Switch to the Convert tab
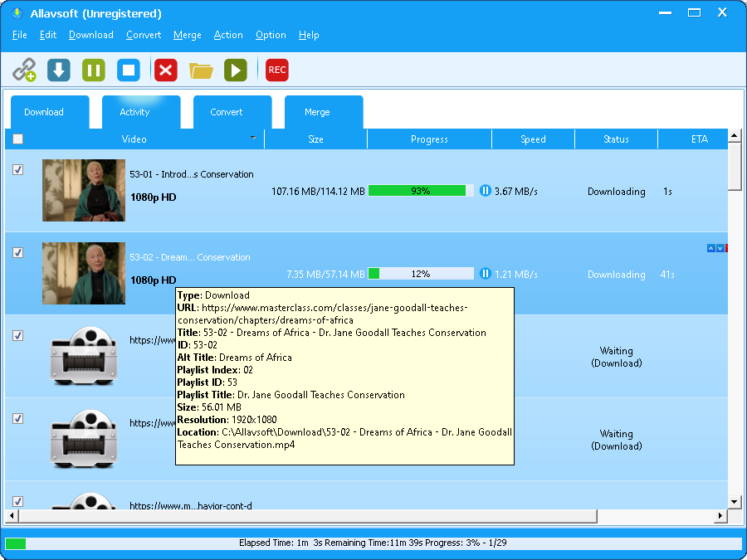Image resolution: width=747 pixels, height=560 pixels. point(232,112)
